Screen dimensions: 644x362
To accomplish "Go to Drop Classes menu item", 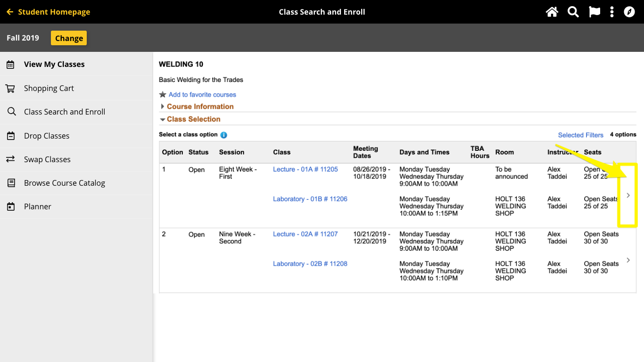I will click(x=47, y=136).
